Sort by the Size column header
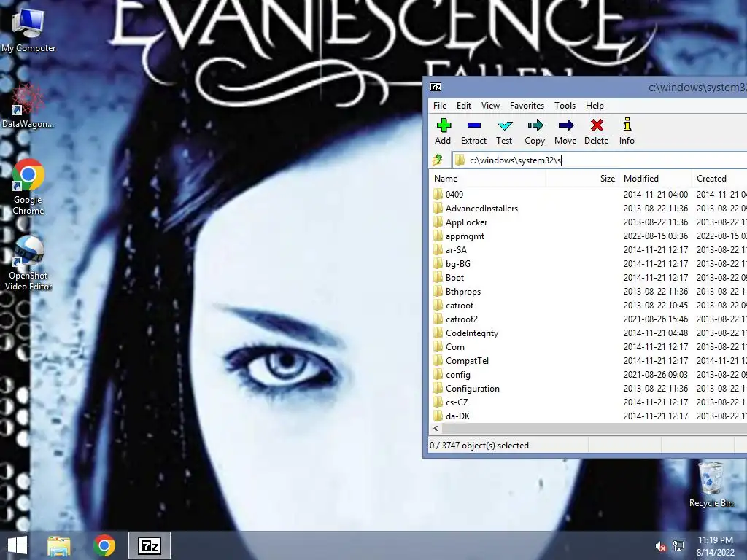The image size is (747, 560). [x=583, y=179]
